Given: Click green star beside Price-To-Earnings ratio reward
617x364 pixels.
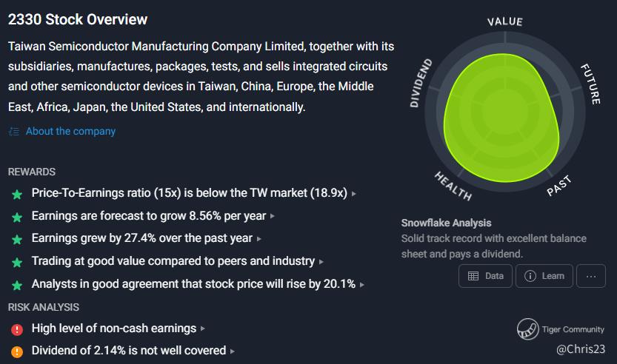Looking at the screenshot, I should (17, 194).
